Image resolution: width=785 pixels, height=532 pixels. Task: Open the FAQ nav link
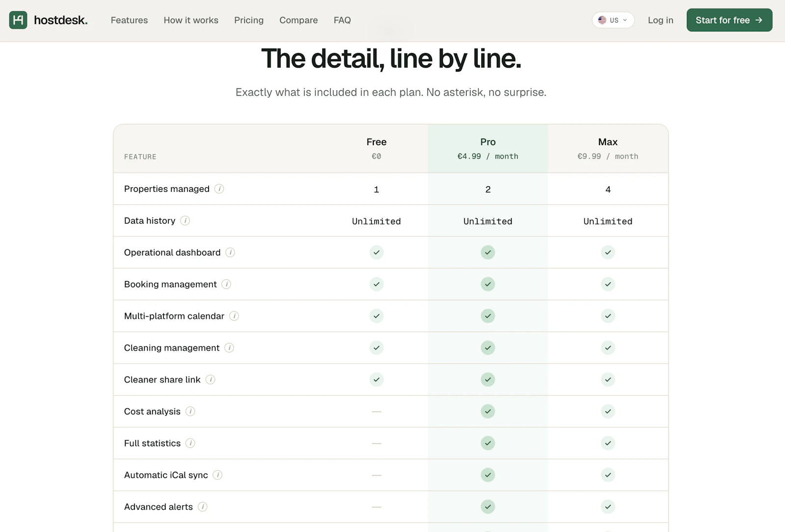click(x=342, y=20)
